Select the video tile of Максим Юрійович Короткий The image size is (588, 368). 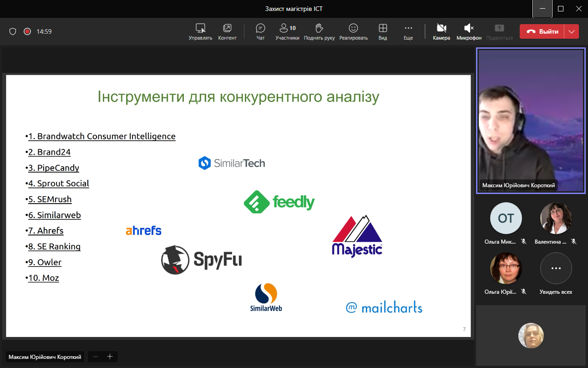[530, 121]
